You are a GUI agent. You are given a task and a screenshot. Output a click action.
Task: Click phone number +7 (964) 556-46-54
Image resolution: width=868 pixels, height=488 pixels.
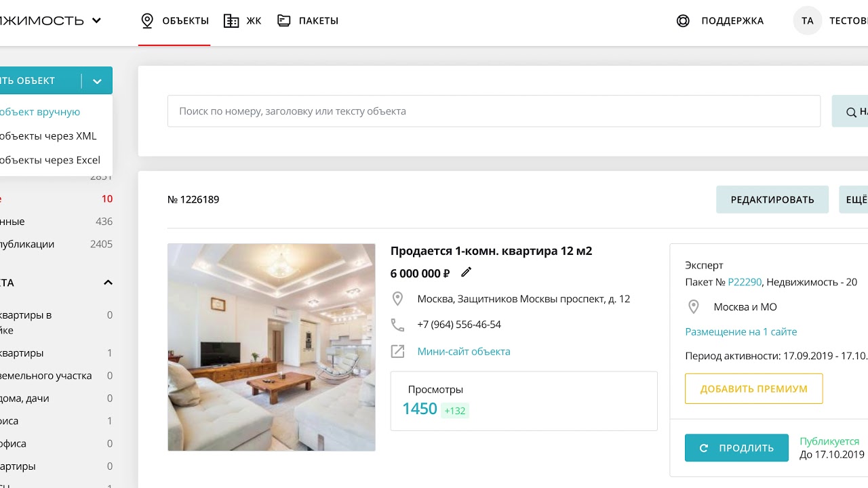pos(459,325)
